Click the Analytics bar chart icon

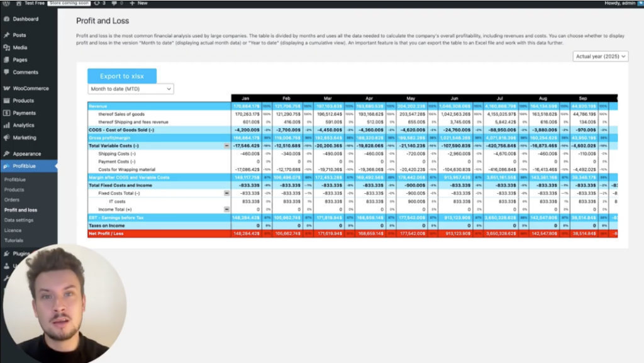point(6,125)
